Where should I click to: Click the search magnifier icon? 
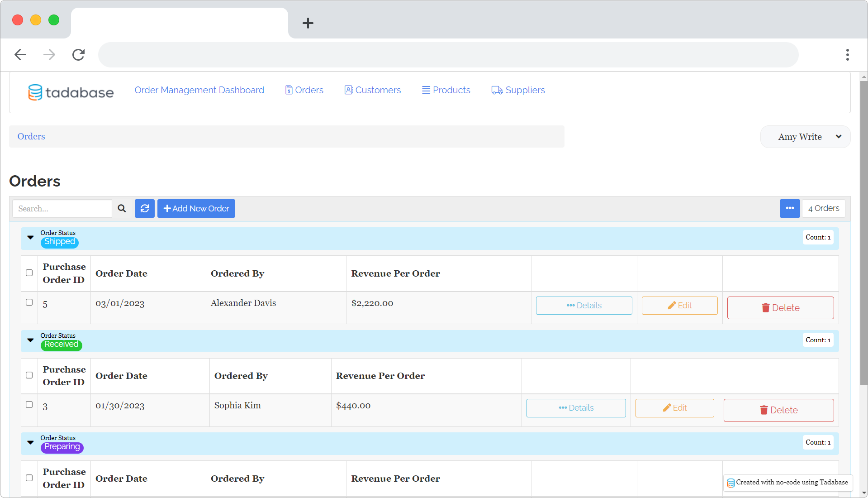[122, 208]
